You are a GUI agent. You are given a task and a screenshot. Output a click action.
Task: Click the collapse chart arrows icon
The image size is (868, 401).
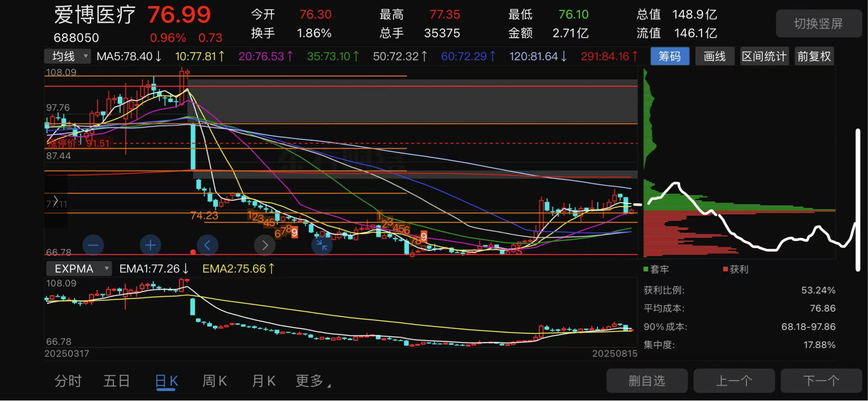click(x=322, y=245)
